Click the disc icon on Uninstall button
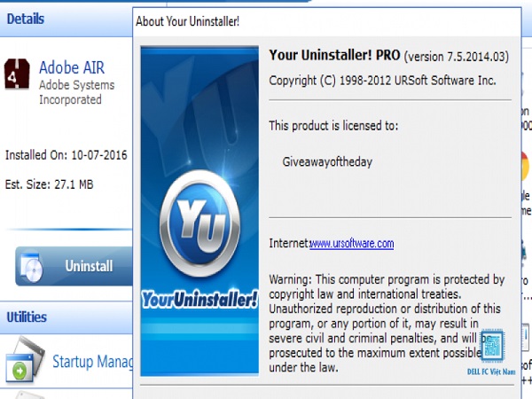 (x=32, y=268)
